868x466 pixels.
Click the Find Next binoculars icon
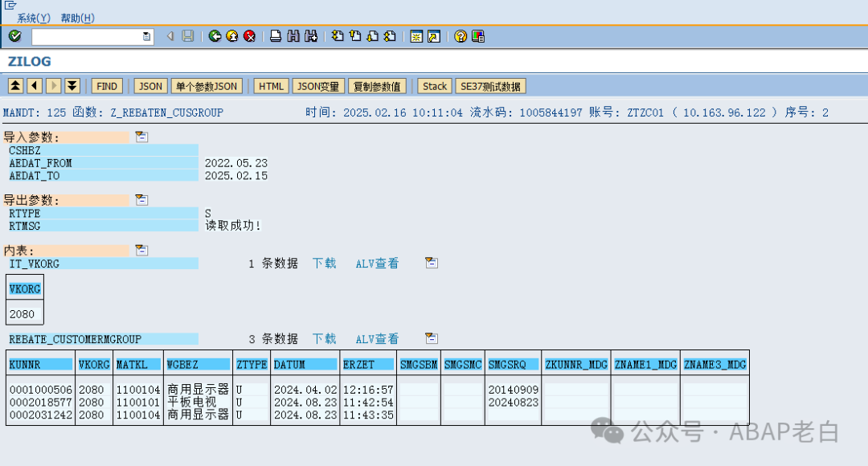[311, 36]
